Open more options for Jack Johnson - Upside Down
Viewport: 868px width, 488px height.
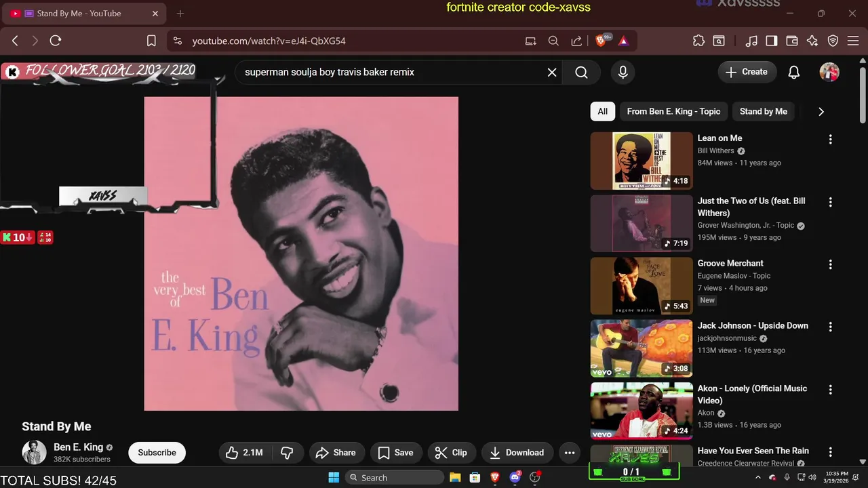(830, 327)
